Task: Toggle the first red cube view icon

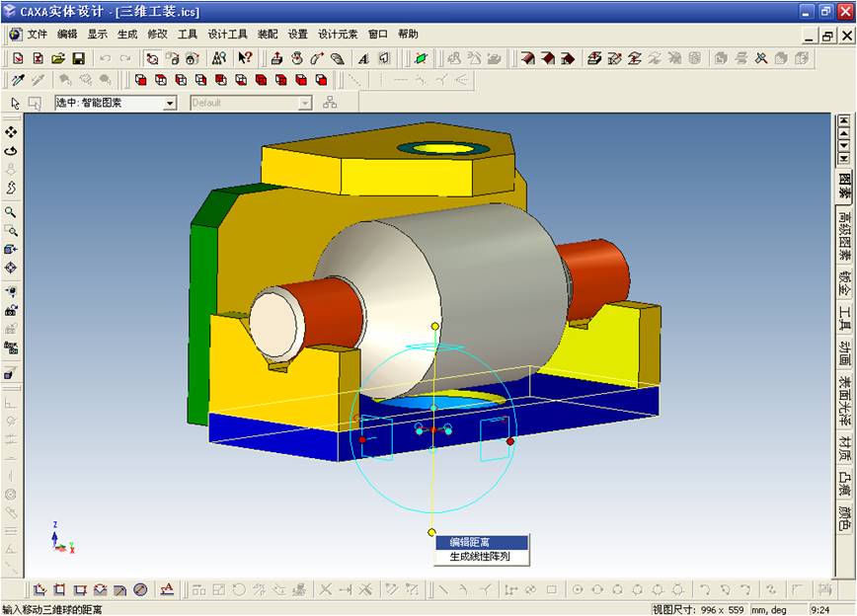Action: (x=140, y=80)
